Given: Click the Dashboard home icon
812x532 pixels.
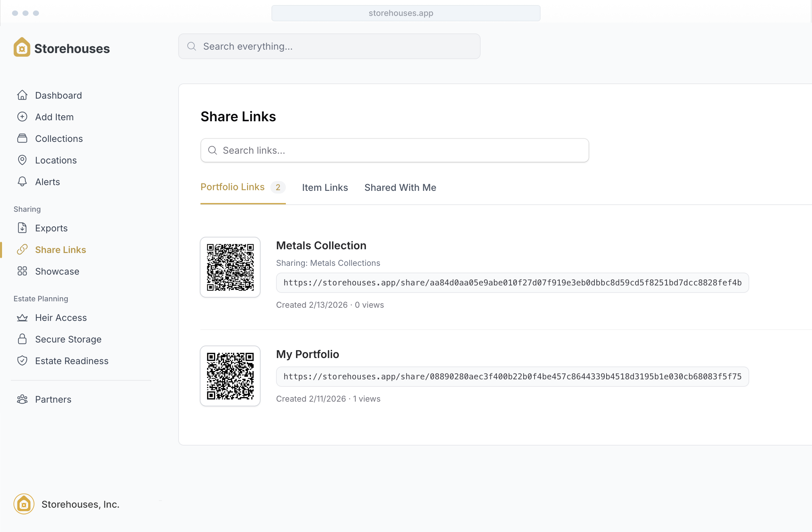Looking at the screenshot, I should point(22,95).
